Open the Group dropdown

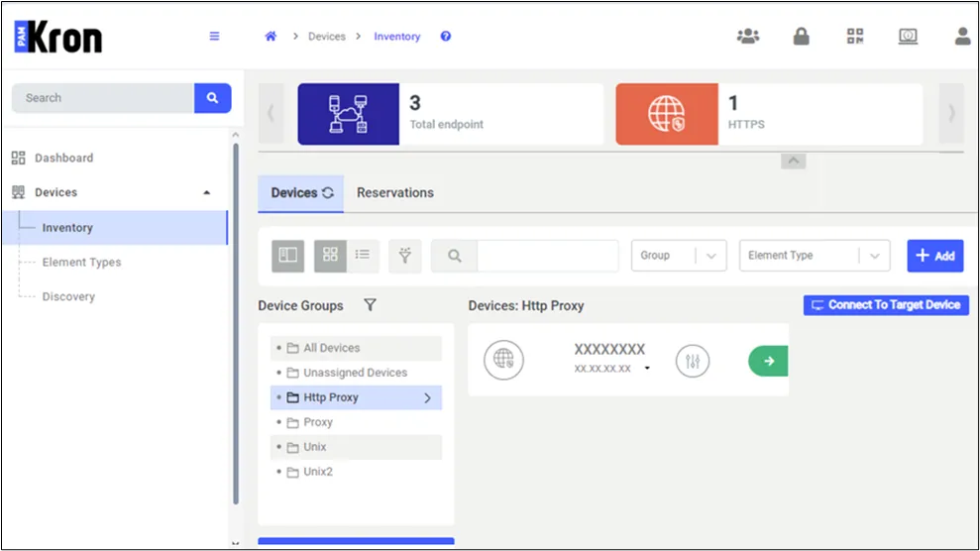679,256
